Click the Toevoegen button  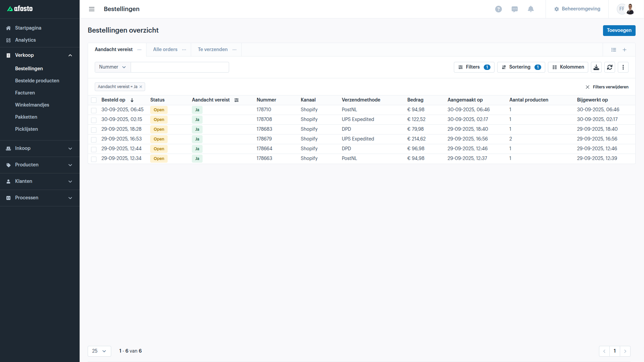(619, 30)
